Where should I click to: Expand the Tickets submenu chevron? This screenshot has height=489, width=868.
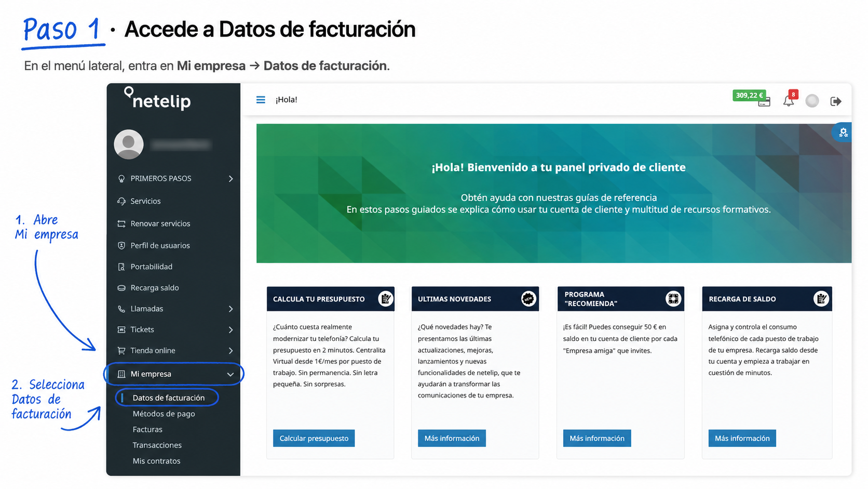231,329
